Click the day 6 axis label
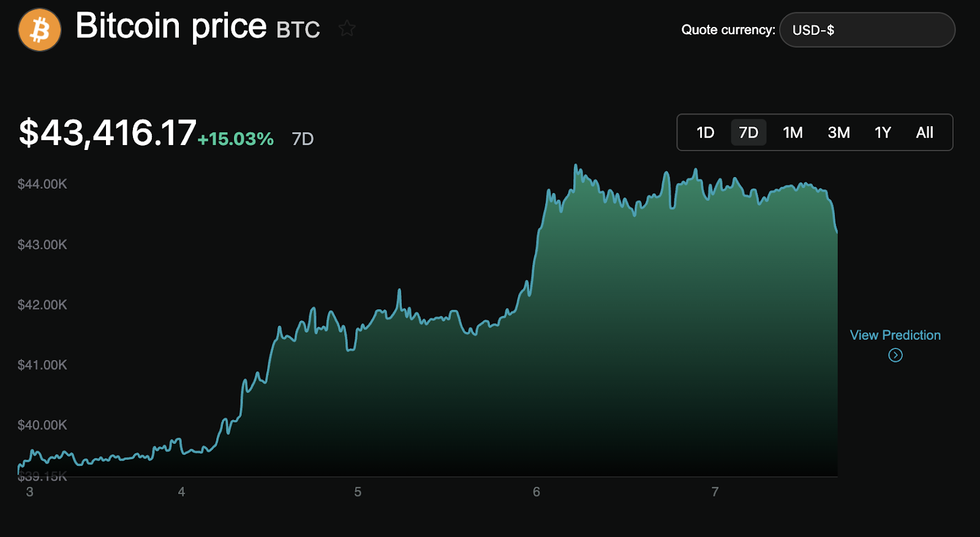The width and height of the screenshot is (980, 537). pos(537,492)
